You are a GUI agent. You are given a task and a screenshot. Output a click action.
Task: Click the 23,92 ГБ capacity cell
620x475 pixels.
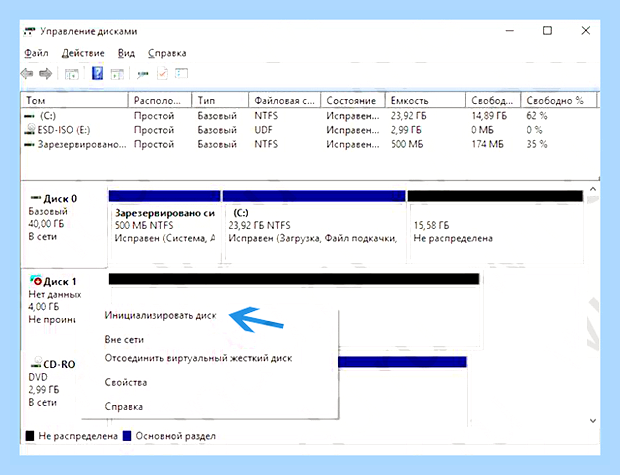point(408,116)
